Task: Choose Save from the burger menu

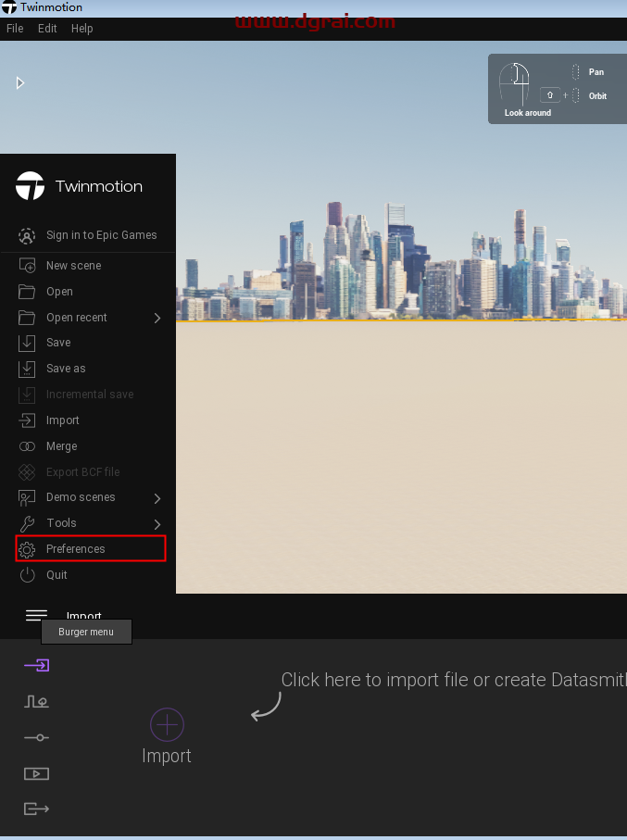Action: coord(58,343)
